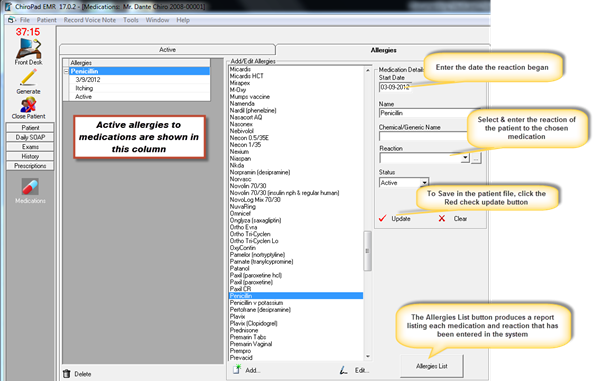Switch to the Allergies tab

pos(383,50)
